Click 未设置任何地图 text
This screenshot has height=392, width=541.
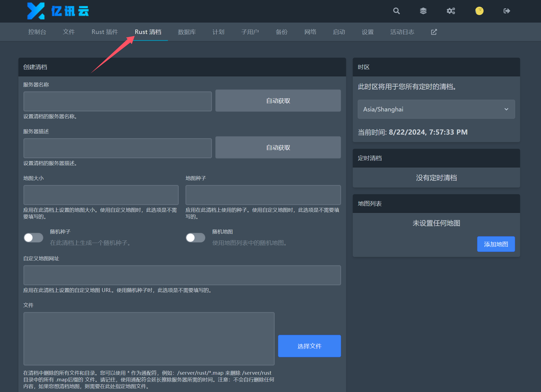pyautogui.click(x=436, y=223)
